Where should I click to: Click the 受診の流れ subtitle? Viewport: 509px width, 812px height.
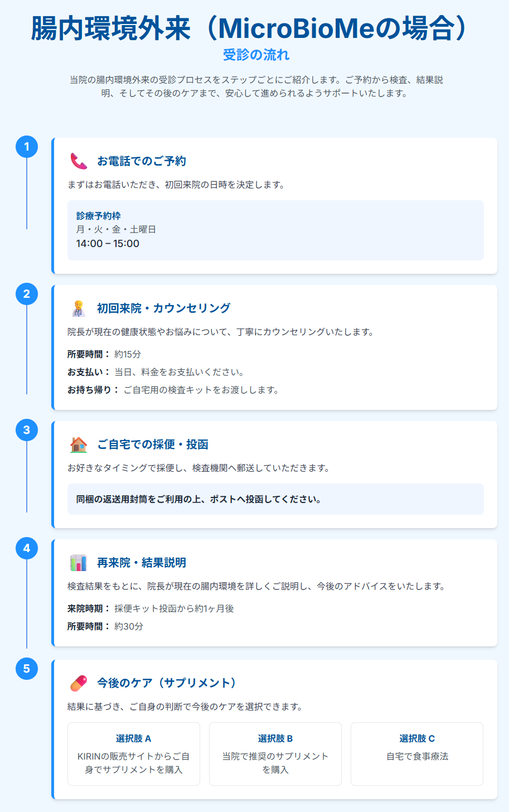coord(256,55)
